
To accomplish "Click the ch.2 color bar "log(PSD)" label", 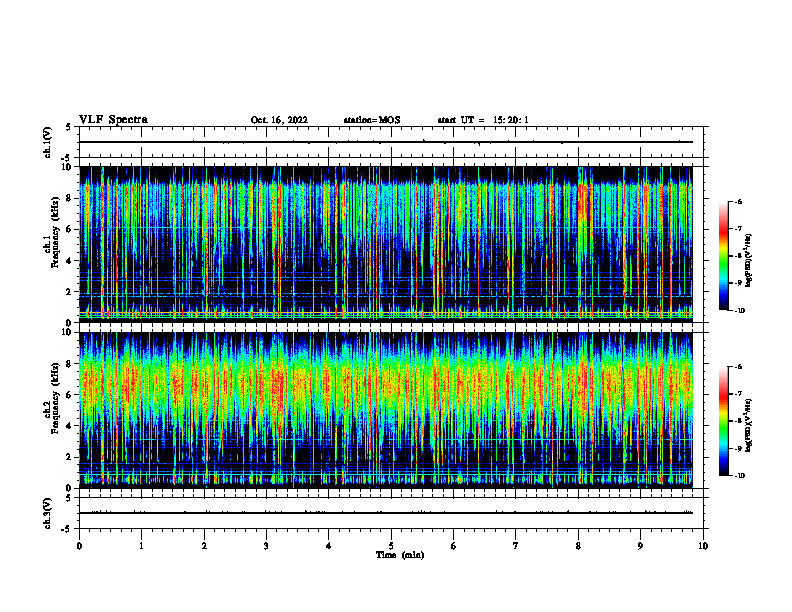I will [749, 425].
